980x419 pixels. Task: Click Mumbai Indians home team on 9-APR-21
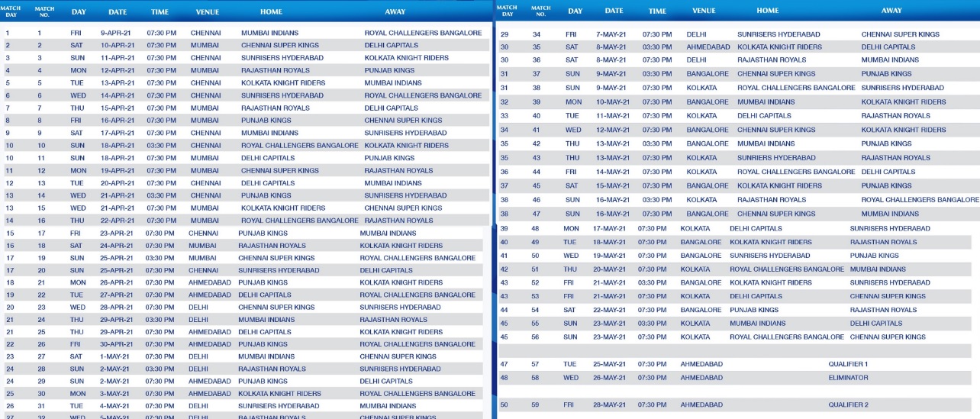pos(269,33)
